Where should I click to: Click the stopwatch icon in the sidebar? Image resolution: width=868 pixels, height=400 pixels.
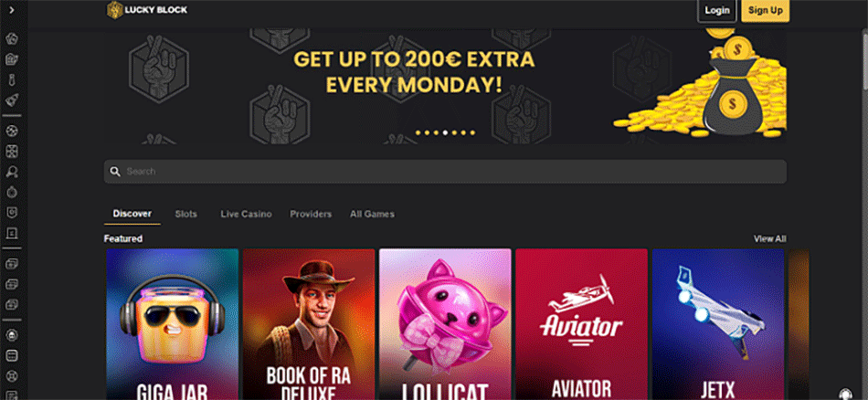(x=12, y=192)
